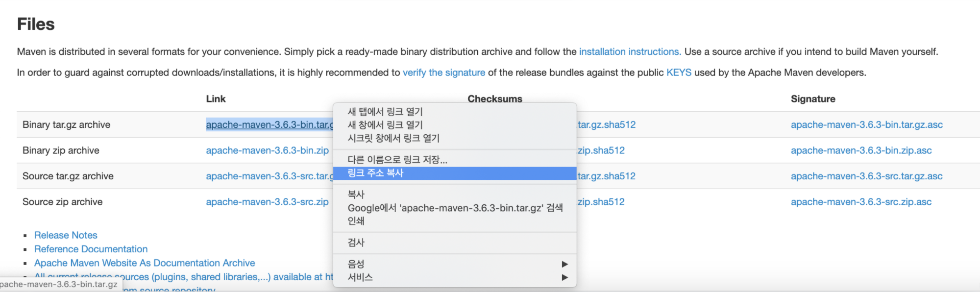Click the 'Source zip archive' cell
The height and width of the screenshot is (292, 980).
point(63,202)
